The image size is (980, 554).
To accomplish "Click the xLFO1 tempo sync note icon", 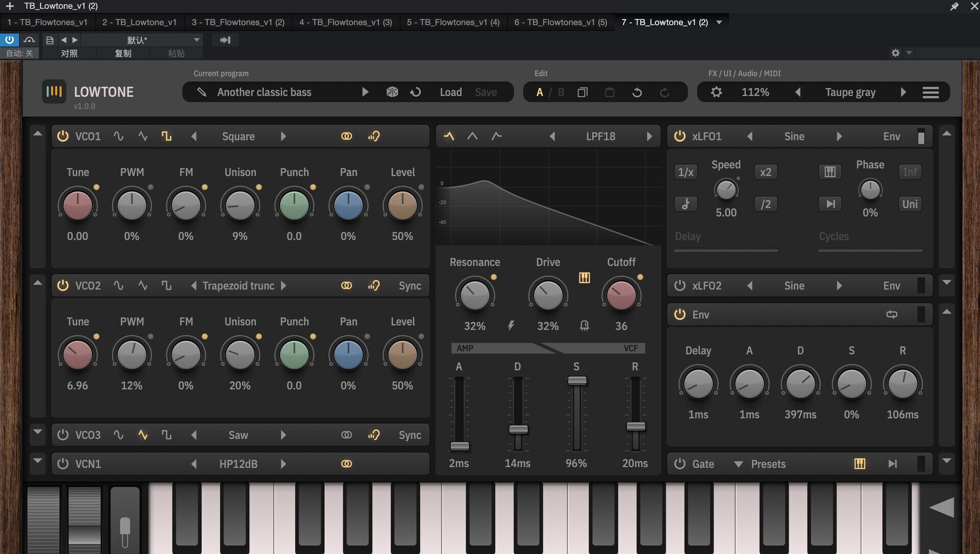I will tap(685, 204).
